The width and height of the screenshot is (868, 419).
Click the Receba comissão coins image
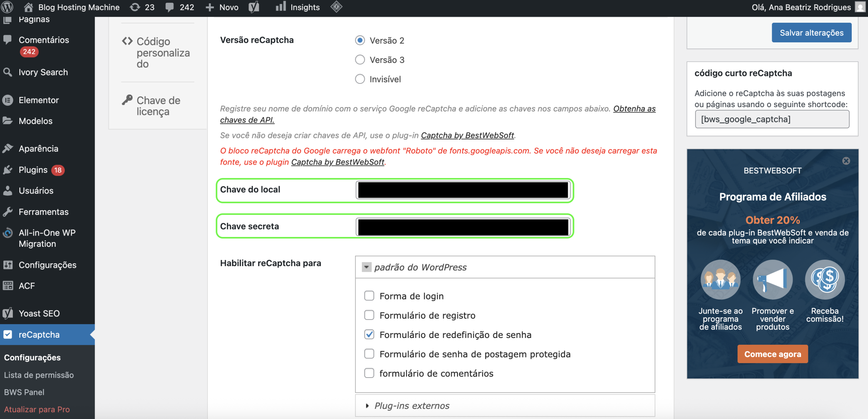(x=825, y=280)
